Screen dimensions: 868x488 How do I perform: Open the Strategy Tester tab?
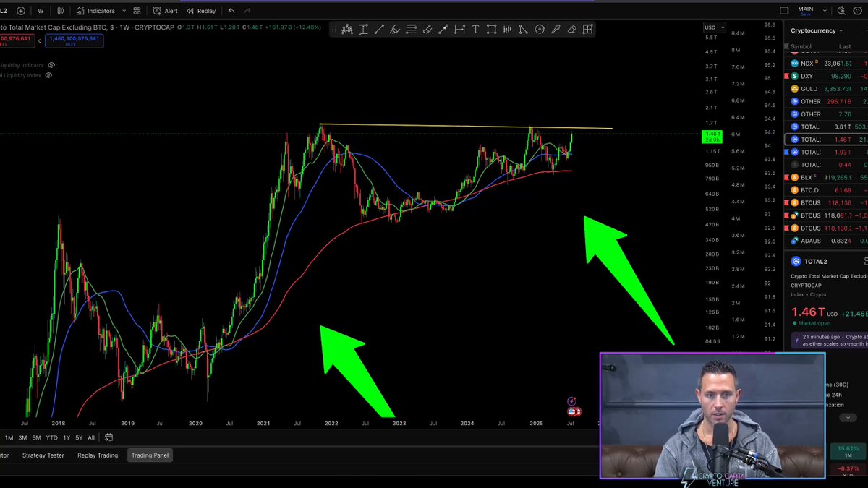pyautogui.click(x=43, y=455)
